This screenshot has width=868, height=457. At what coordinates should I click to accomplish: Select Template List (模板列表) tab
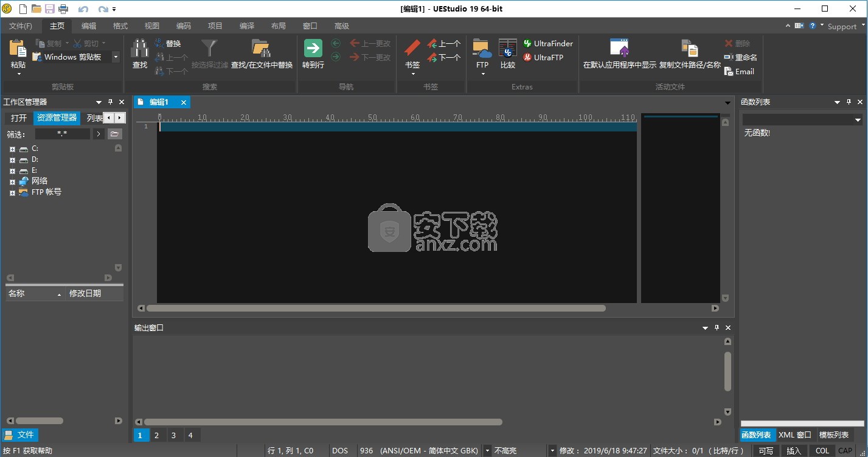pos(834,435)
